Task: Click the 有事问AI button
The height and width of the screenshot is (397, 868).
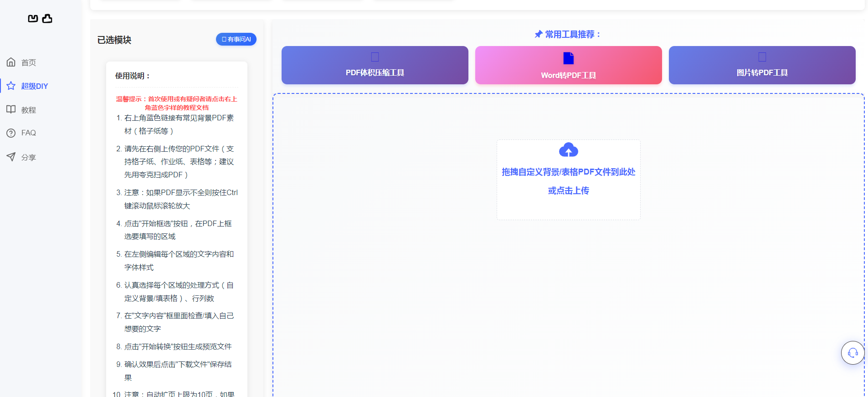Action: pyautogui.click(x=236, y=39)
